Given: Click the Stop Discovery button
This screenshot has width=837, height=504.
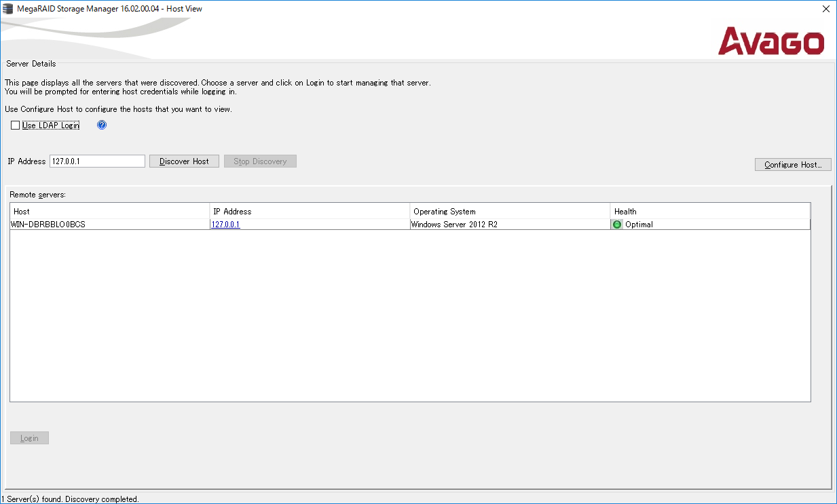Looking at the screenshot, I should (260, 161).
